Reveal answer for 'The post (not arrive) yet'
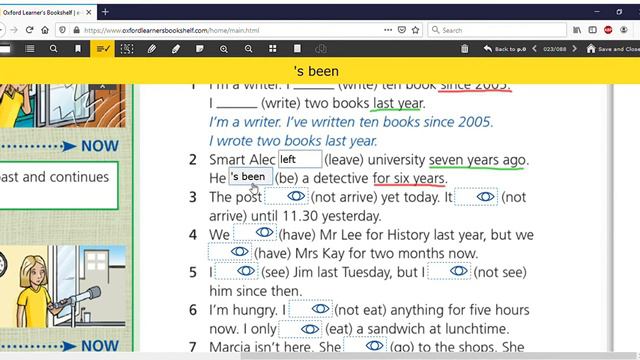The width and height of the screenshot is (640, 360). (287, 196)
